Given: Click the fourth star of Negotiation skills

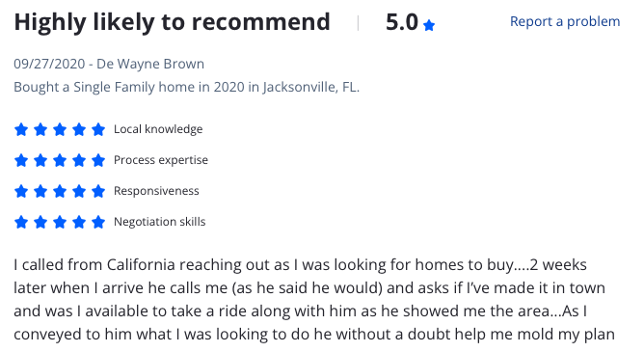Looking at the screenshot, I should pyautogui.click(x=79, y=222).
